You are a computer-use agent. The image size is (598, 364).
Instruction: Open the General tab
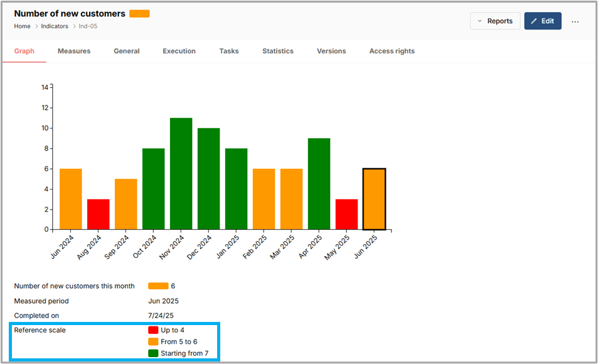coord(127,51)
